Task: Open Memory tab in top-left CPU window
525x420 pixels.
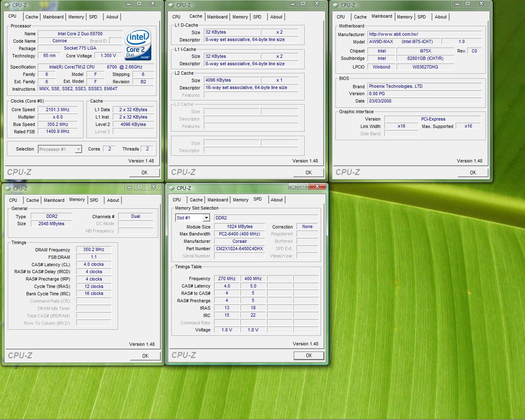Action: coord(76,17)
